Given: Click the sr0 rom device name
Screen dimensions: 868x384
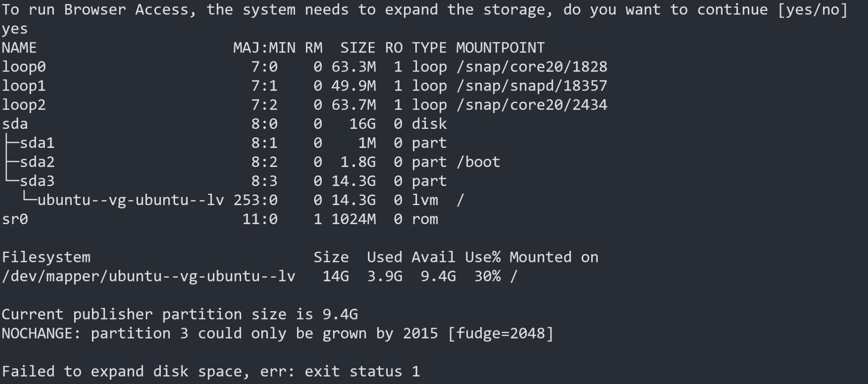Looking at the screenshot, I should point(15,219).
